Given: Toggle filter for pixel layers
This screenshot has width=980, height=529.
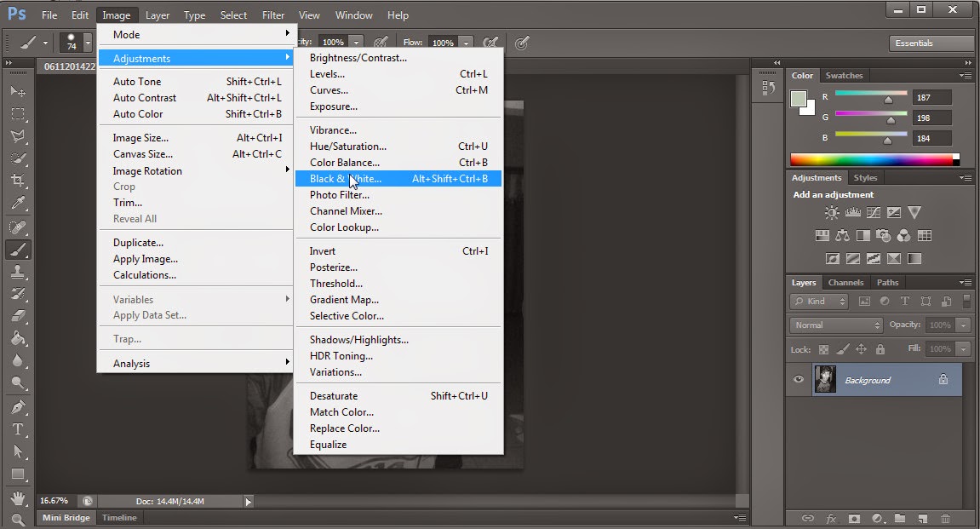Looking at the screenshot, I should tap(864, 302).
